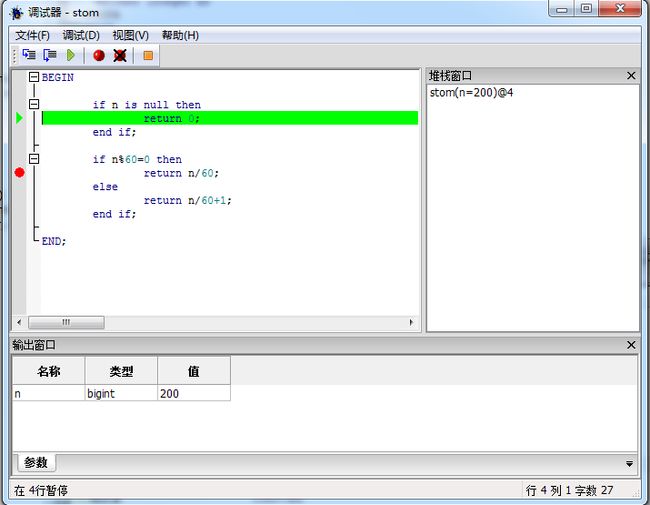Click the green current-line arrow in gutter
Viewport: 650px width, 505px height.
pyautogui.click(x=19, y=118)
